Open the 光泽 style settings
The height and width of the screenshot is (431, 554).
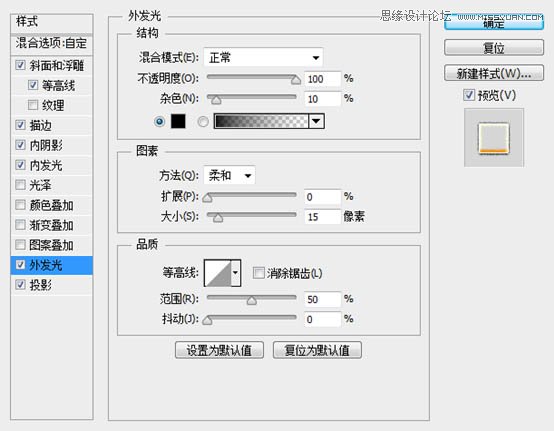pyautogui.click(x=41, y=185)
